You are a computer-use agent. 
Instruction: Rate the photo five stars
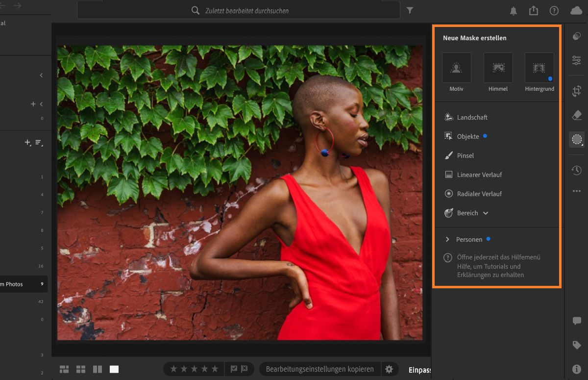tap(216, 369)
